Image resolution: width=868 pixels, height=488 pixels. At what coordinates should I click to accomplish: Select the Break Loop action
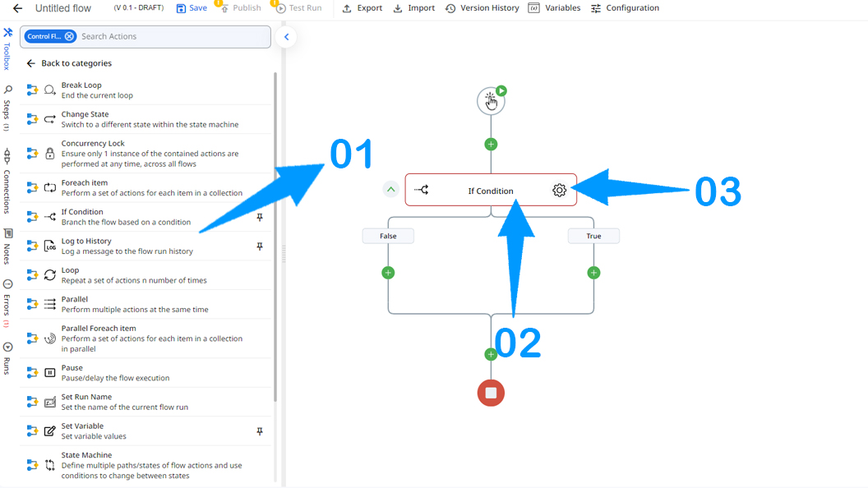tap(146, 90)
